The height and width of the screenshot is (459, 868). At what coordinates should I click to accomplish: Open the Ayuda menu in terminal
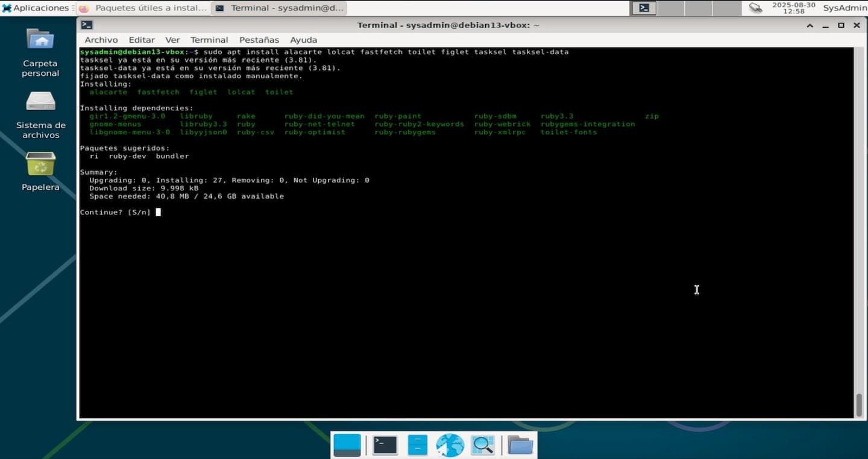[x=303, y=40]
